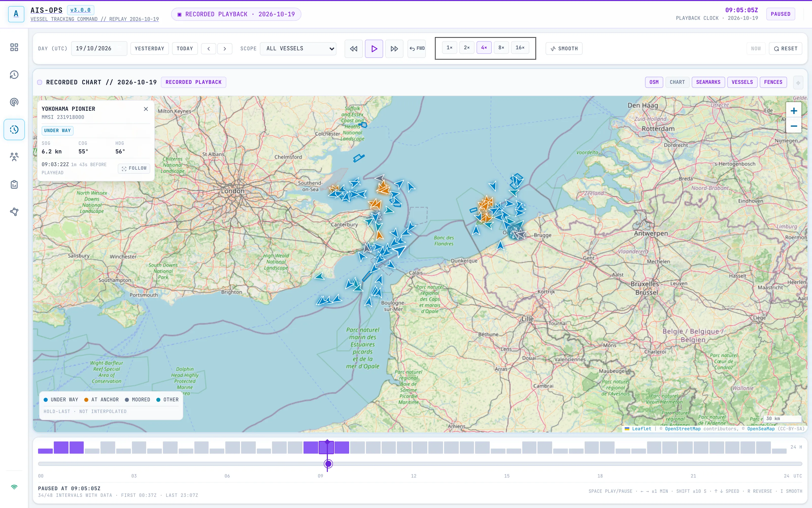Click the blue vessel marker west of Brugge coast
The width and height of the screenshot is (812, 508).
[500, 245]
